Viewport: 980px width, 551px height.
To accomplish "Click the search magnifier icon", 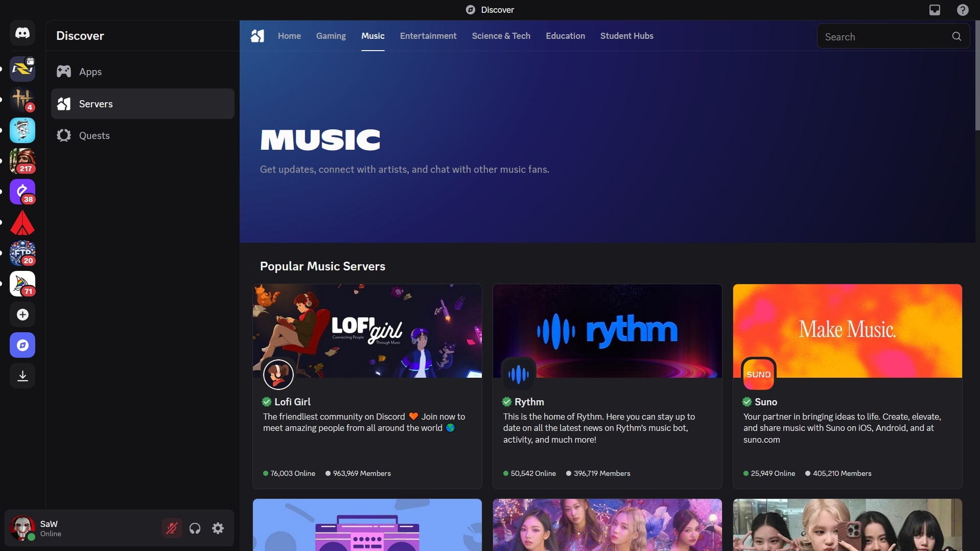I will click(956, 36).
